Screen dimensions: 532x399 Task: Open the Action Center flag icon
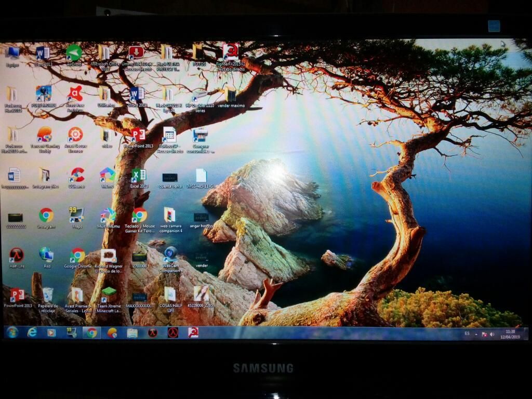click(x=485, y=335)
